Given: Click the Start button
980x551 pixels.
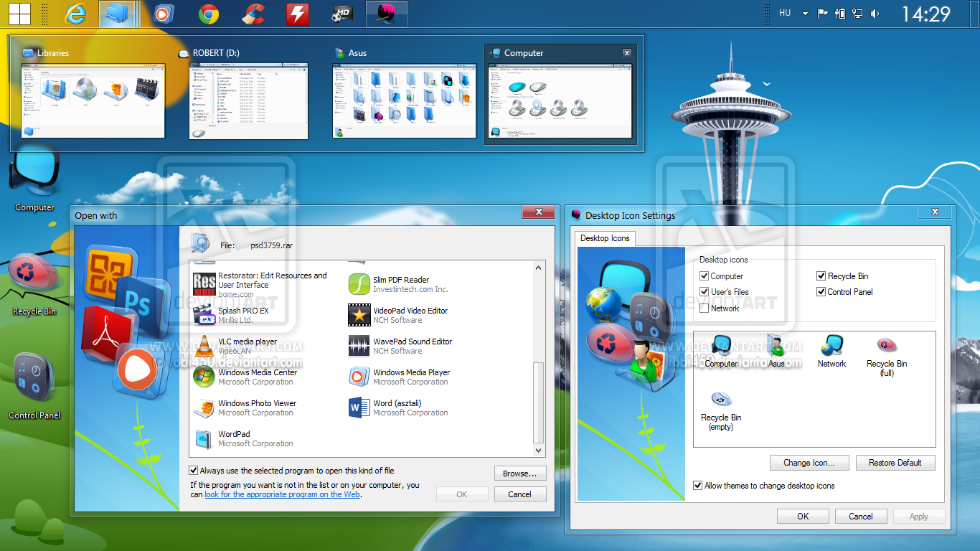Looking at the screenshot, I should (x=19, y=13).
